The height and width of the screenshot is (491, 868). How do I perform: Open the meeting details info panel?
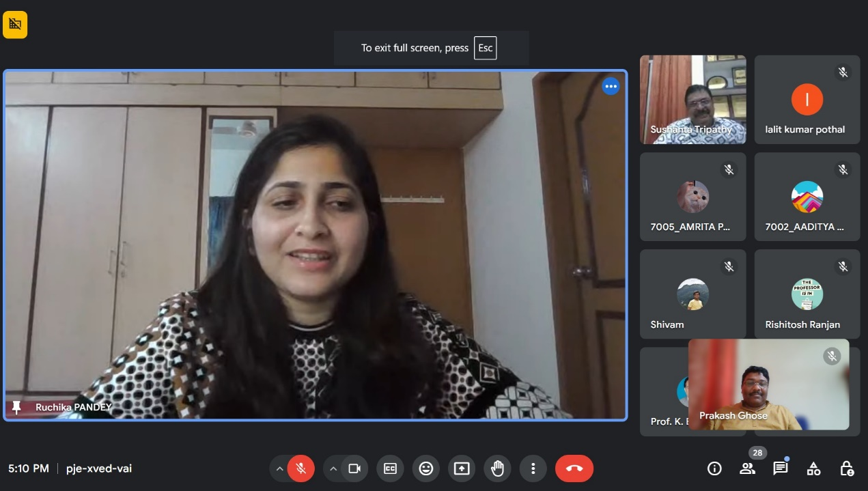[714, 468]
